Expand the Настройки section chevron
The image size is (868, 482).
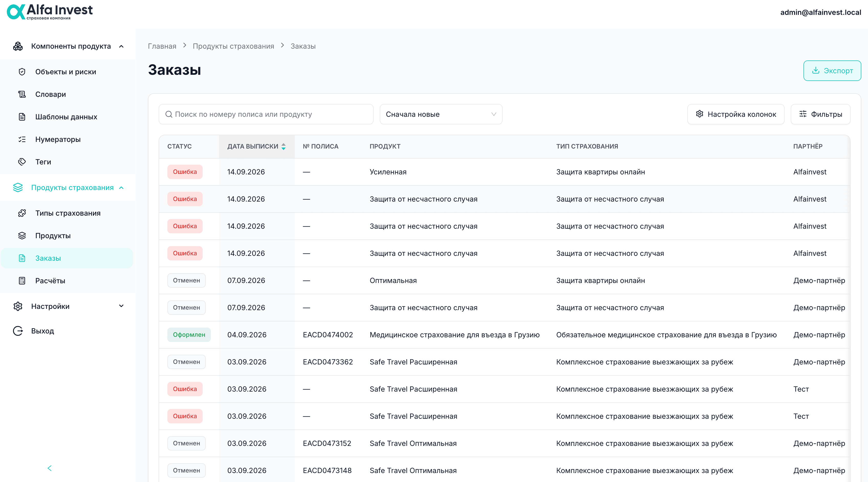(122, 306)
